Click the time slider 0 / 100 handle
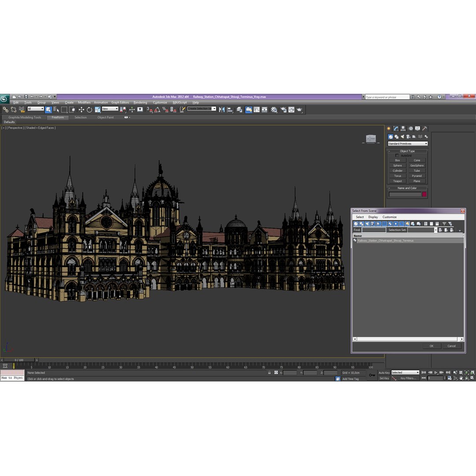 coord(19,360)
